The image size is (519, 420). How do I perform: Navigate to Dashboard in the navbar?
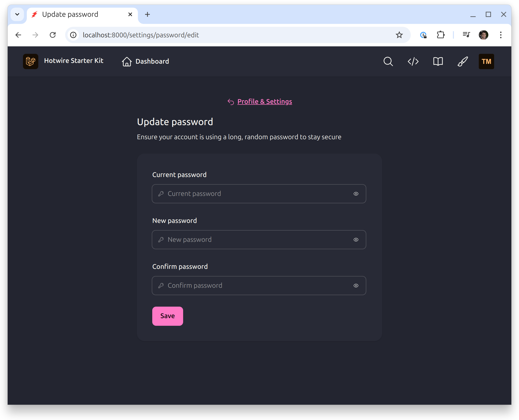(x=145, y=61)
